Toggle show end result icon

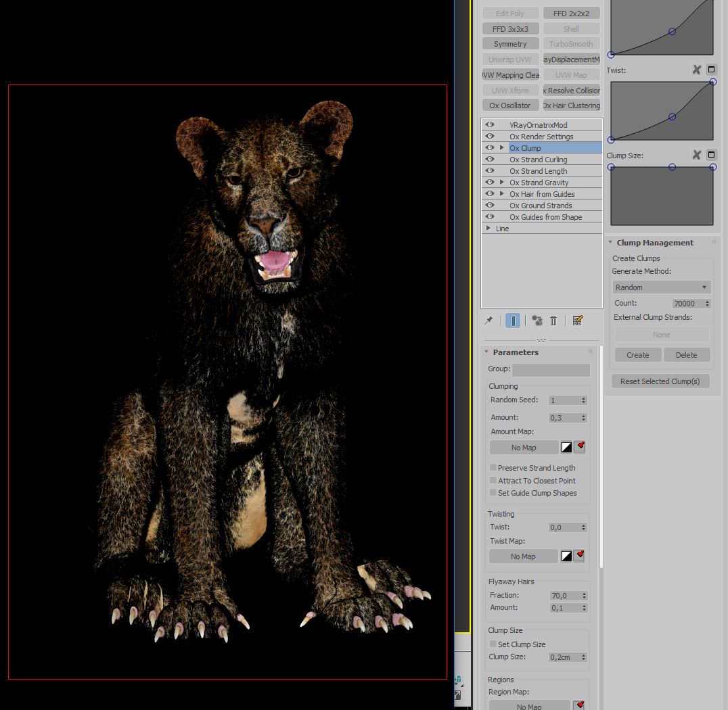tap(513, 321)
